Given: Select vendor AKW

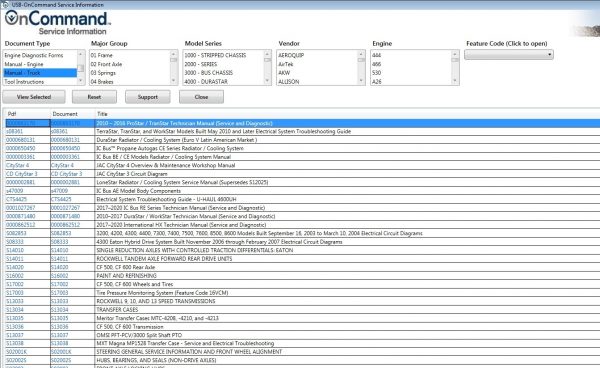Looking at the screenshot, I should 284,73.
